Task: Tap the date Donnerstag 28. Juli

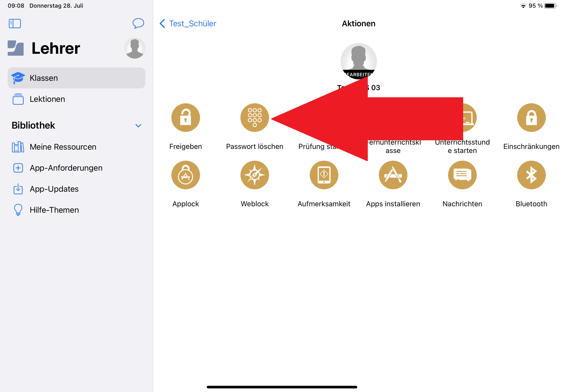Action: click(x=56, y=6)
